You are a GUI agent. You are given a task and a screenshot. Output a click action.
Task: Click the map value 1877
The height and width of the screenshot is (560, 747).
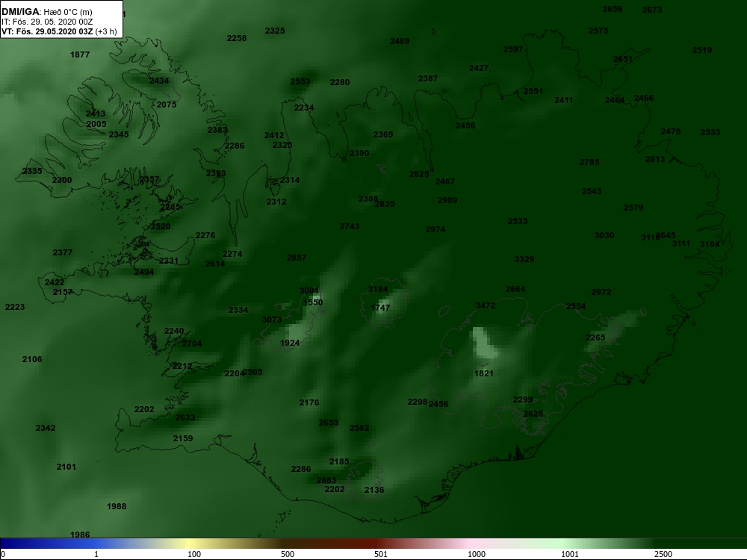click(x=80, y=55)
